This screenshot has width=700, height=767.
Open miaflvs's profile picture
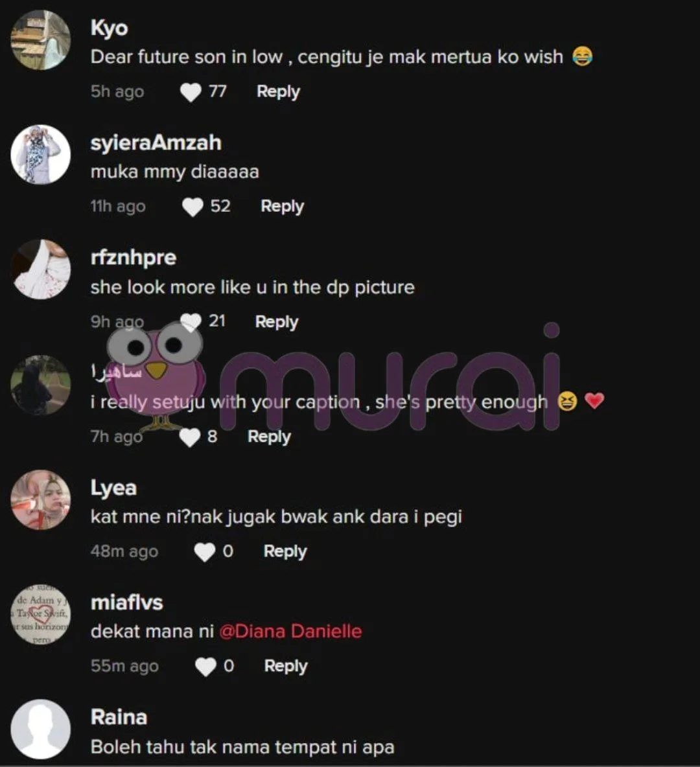pos(41,614)
